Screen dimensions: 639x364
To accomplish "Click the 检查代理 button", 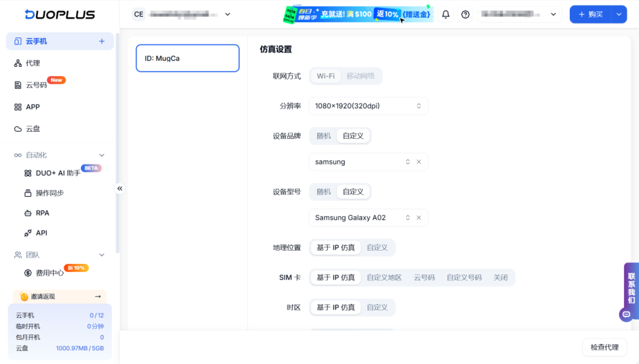I will tap(604, 347).
